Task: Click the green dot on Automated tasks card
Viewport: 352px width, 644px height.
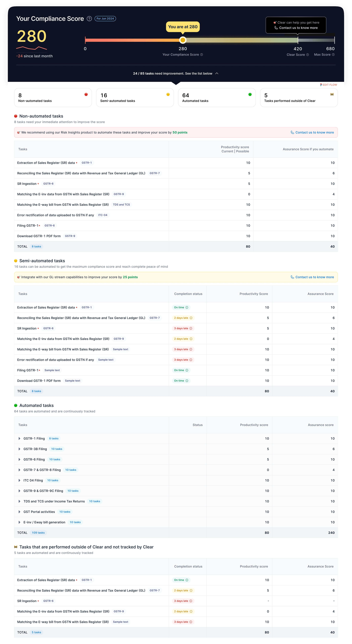Action: click(250, 94)
